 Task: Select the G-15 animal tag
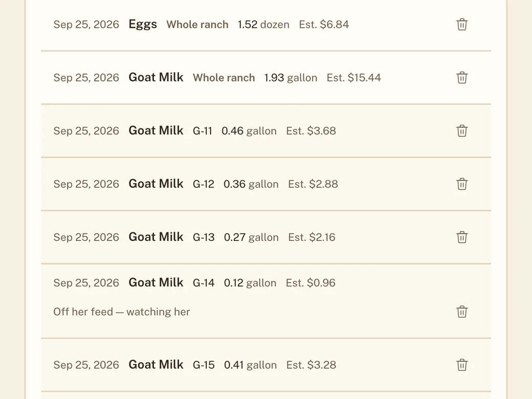pos(204,365)
